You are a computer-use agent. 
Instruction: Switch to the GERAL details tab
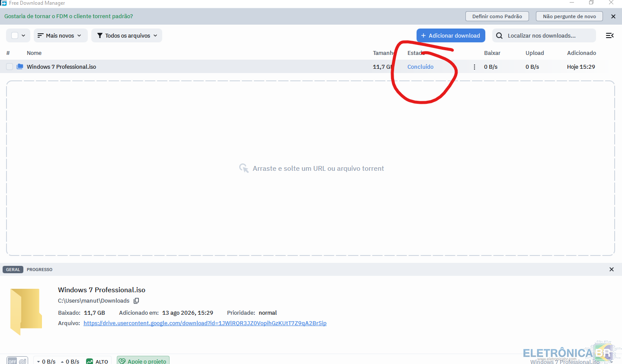click(13, 269)
